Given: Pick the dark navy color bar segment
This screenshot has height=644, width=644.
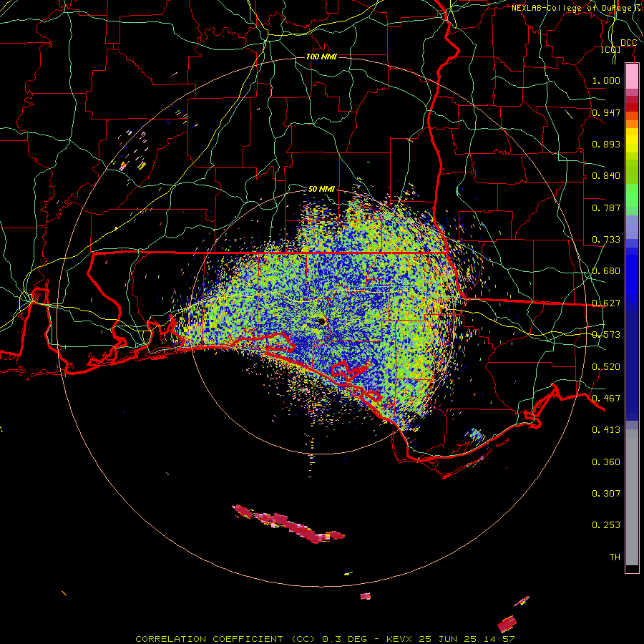Looking at the screenshot, I should pos(632,366).
